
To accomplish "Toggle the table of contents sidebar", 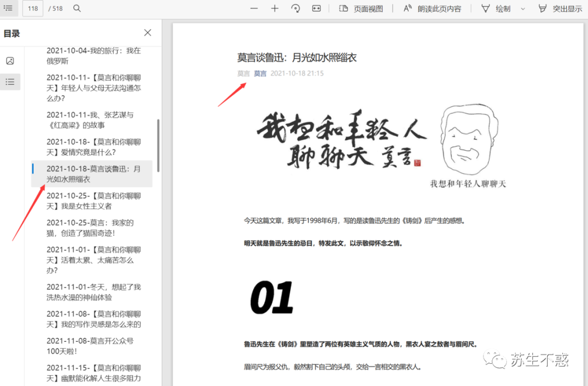I will click(8, 8).
